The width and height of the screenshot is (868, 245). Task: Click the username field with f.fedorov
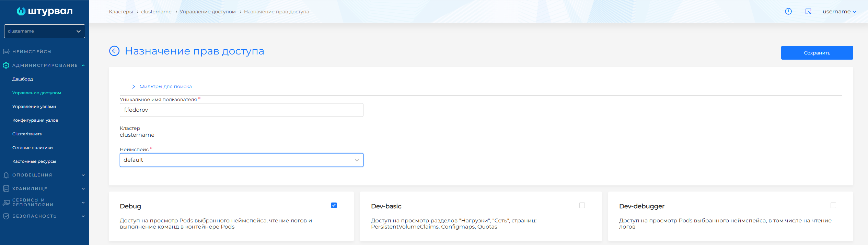242,110
